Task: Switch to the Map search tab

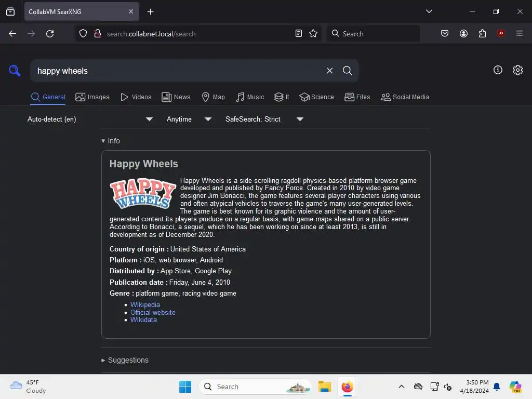Action: [214, 97]
